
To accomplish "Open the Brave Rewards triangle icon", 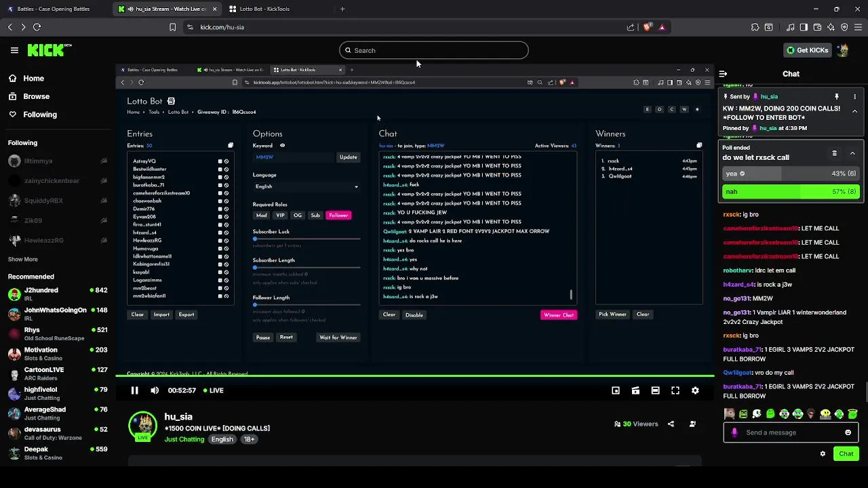I will [662, 27].
